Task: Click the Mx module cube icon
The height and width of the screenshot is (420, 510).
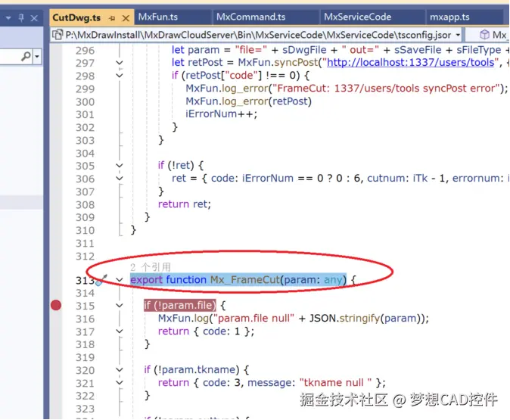Action: pos(484,35)
